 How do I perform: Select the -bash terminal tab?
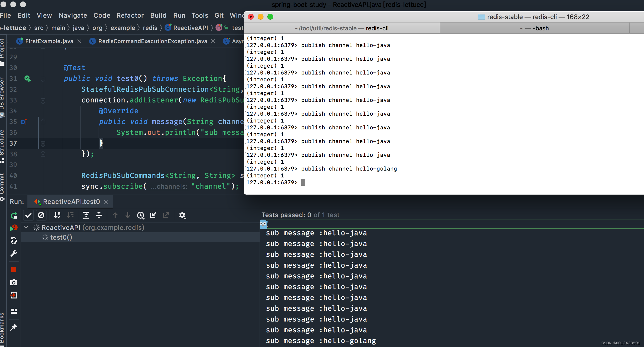(534, 28)
